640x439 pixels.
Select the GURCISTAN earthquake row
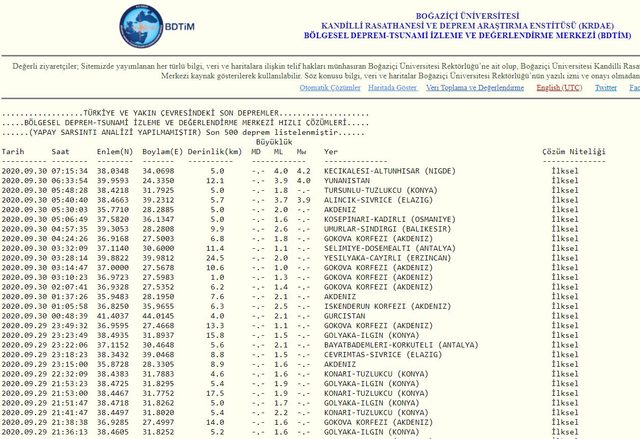click(347, 316)
